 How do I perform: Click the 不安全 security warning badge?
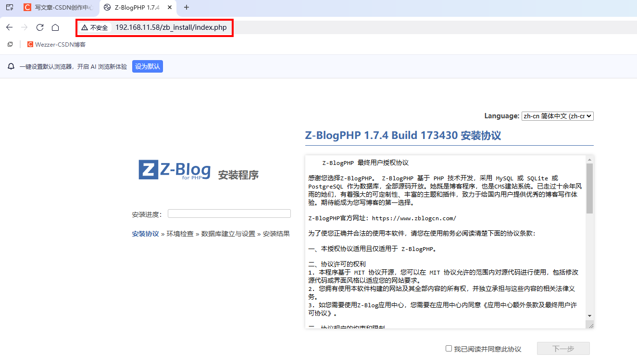[x=95, y=27]
